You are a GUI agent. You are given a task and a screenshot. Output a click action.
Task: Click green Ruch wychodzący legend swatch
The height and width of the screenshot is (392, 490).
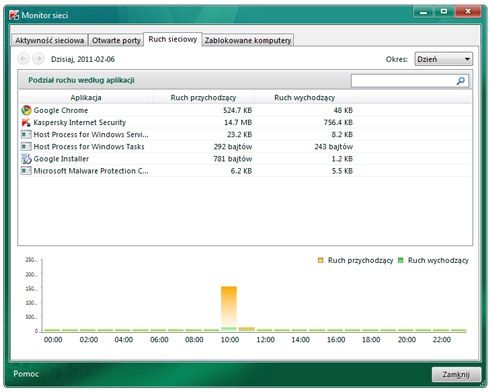click(401, 260)
